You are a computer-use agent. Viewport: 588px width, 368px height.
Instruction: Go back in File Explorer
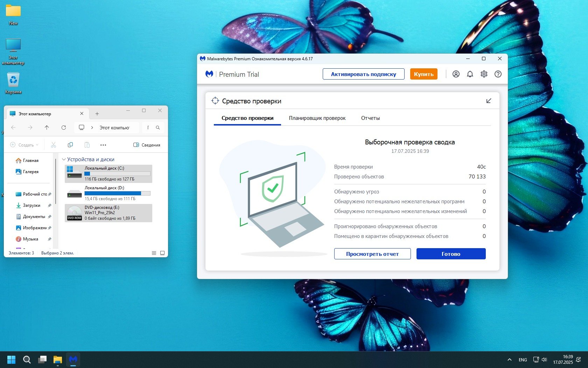click(x=13, y=128)
